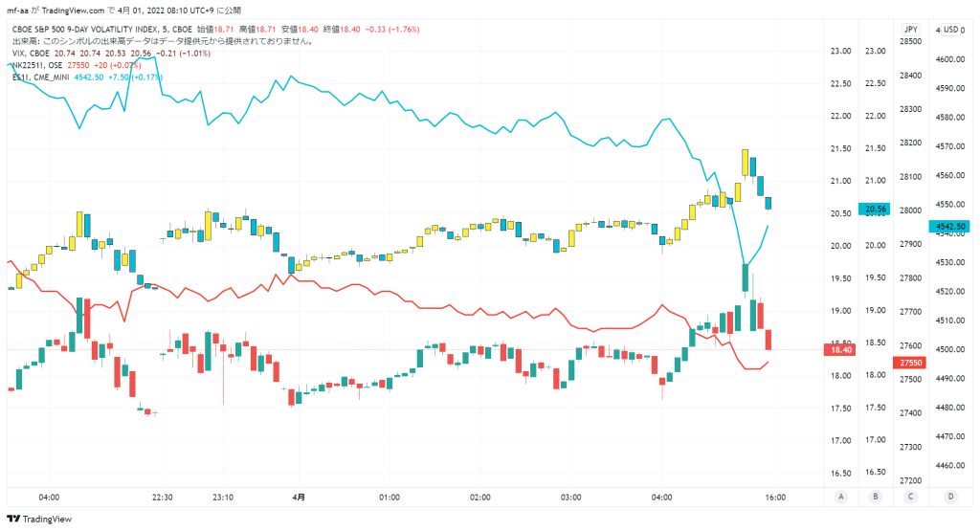
Task: Select the axis label A
Action: (x=841, y=497)
